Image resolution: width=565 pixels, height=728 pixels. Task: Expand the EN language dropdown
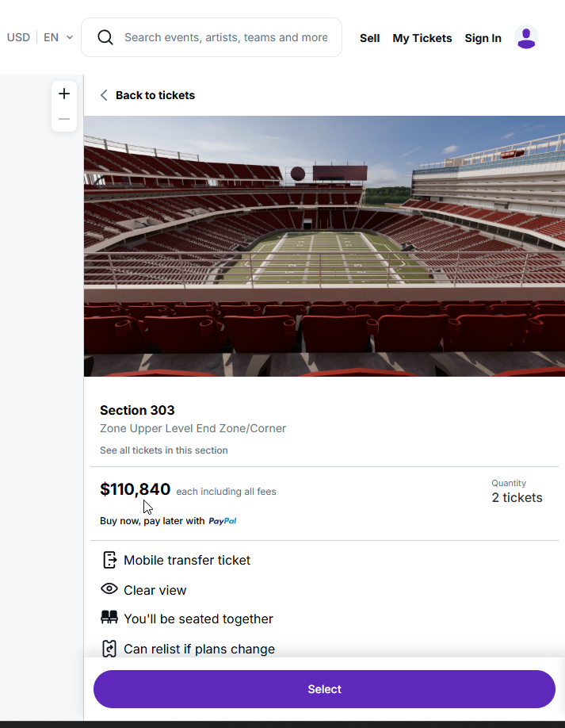(58, 37)
